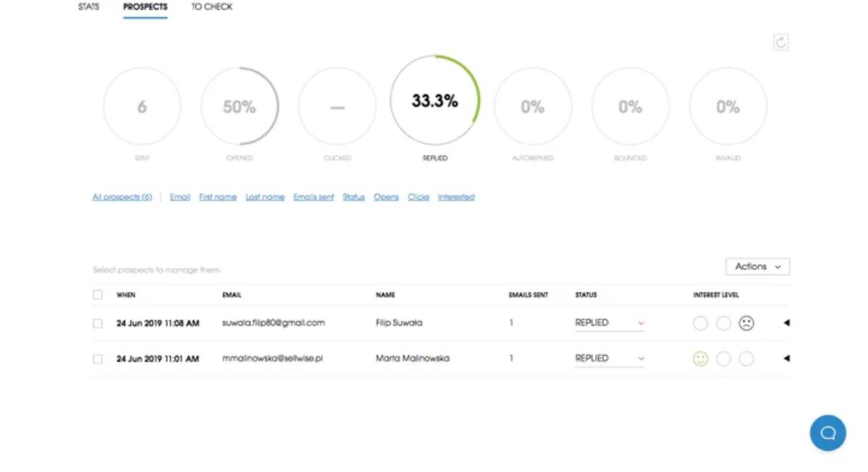The image size is (868, 472).
Task: Open the Actions dropdown
Action: click(x=757, y=267)
